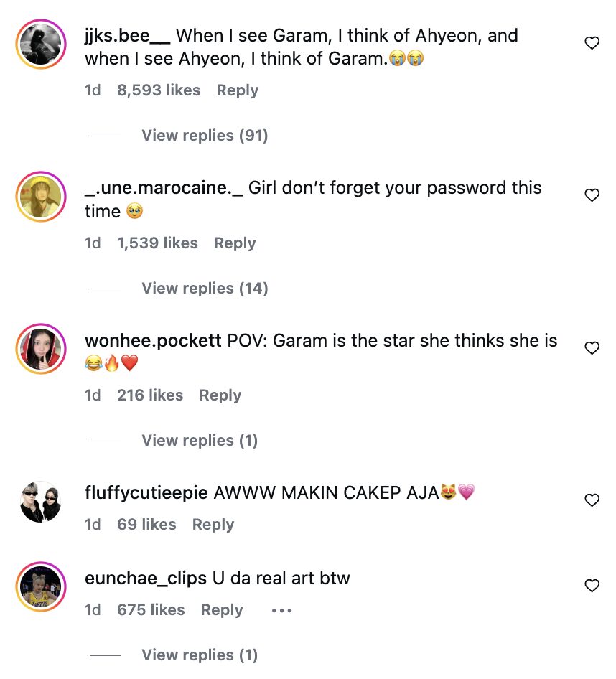Reply to fluffycutieepie's comment
Image resolution: width=616 pixels, height=679 pixels.
[x=213, y=524]
